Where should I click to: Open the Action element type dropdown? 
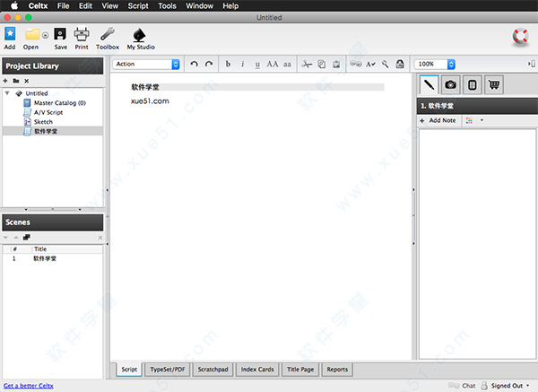(x=146, y=65)
